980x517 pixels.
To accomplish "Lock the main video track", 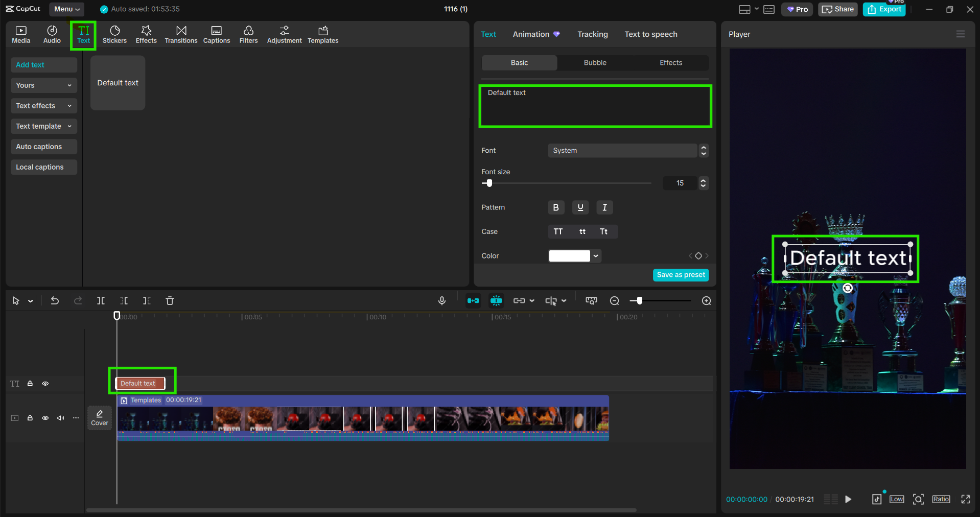I will click(30, 418).
